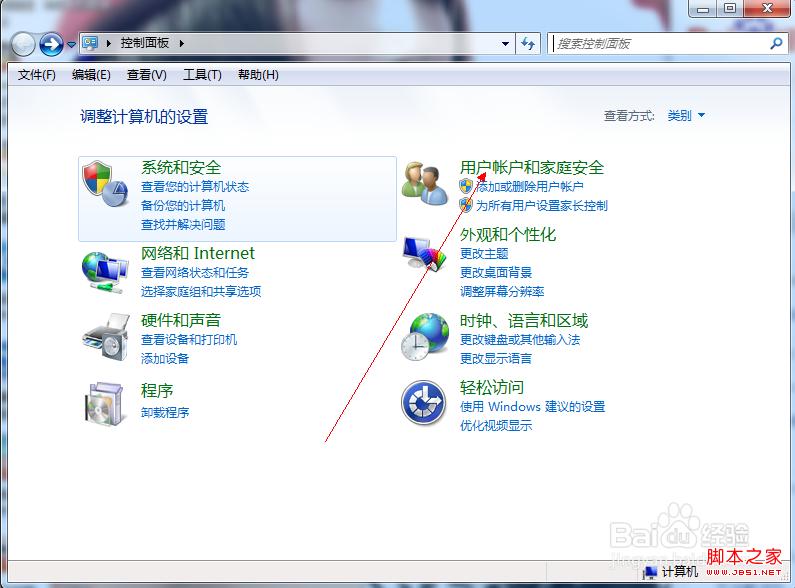Open Ease of Access circular icon
The image size is (795, 588).
click(423, 403)
